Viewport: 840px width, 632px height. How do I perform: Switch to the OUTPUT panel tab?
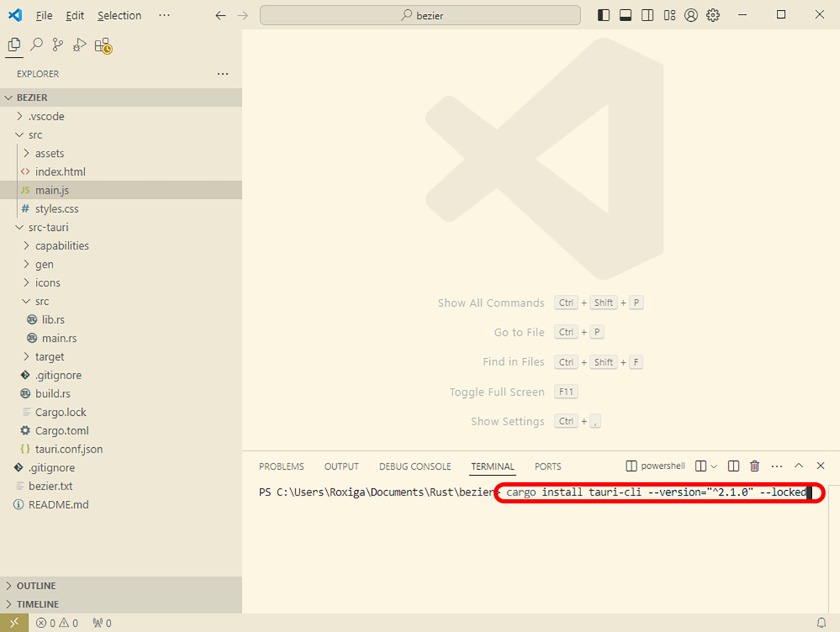(341, 466)
